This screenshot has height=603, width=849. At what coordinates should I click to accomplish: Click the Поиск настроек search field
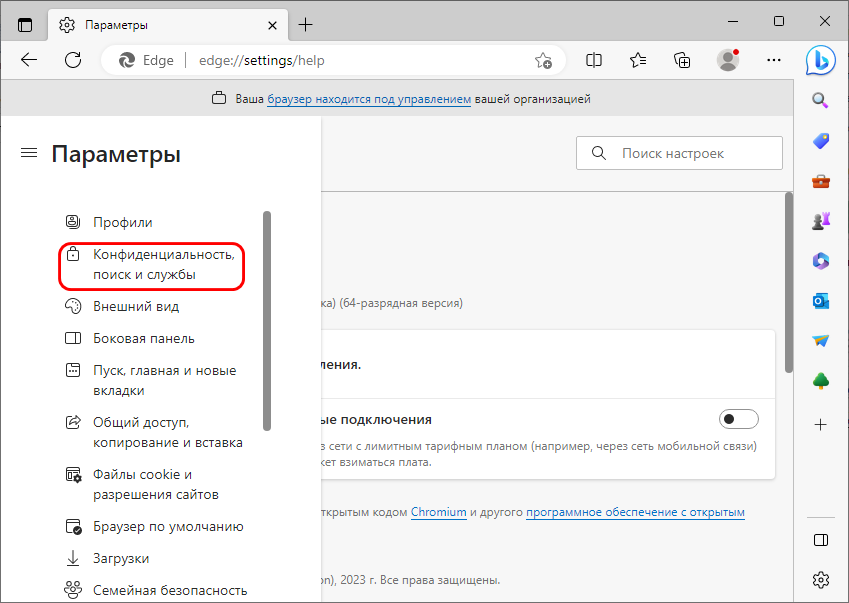pos(679,153)
